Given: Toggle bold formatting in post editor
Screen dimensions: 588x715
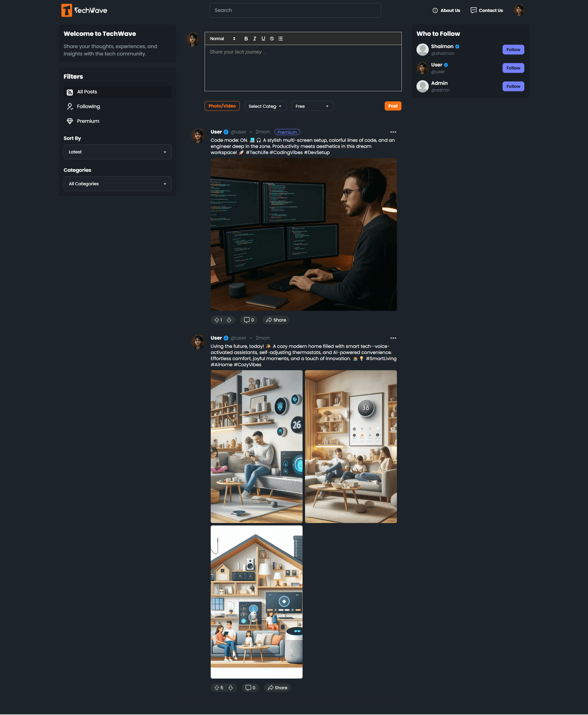Looking at the screenshot, I should pos(246,39).
